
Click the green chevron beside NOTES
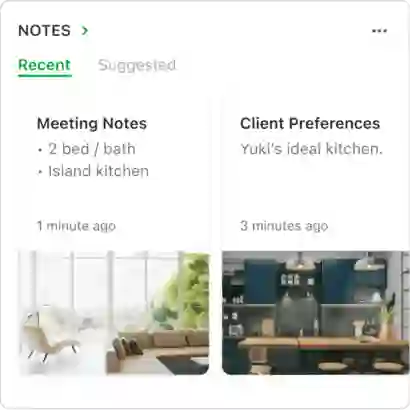85,31
